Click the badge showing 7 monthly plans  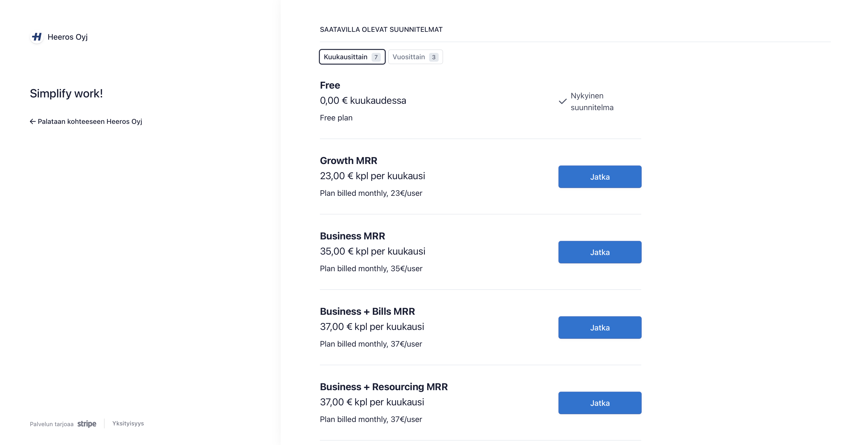click(x=376, y=57)
